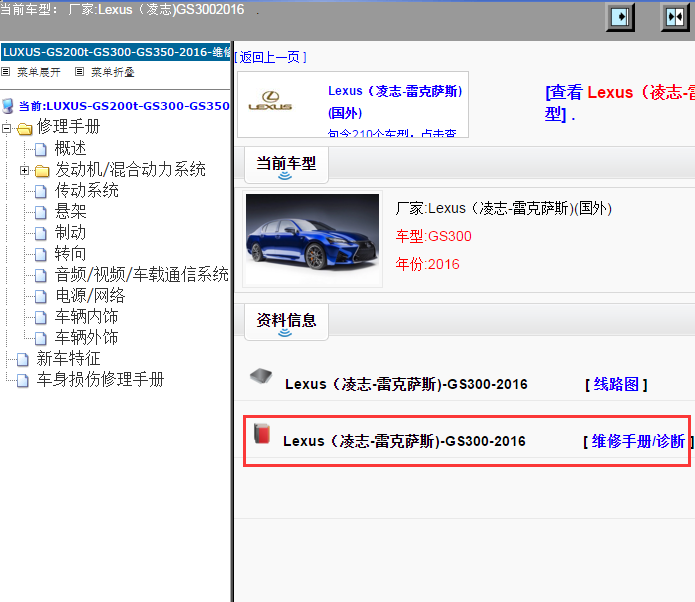
Task: Click Lexus GS300-2016 title in 线路图 row
Action: pos(406,384)
